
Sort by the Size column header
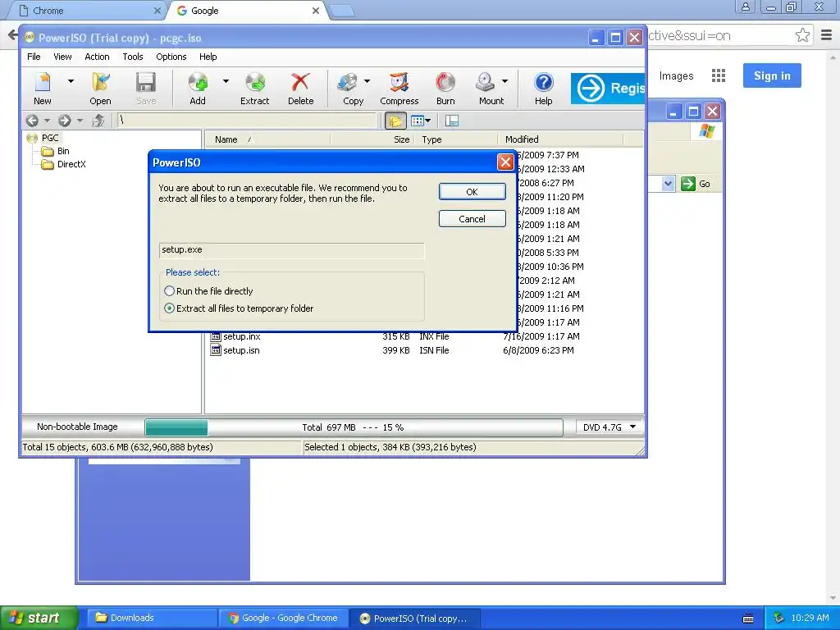(372, 139)
